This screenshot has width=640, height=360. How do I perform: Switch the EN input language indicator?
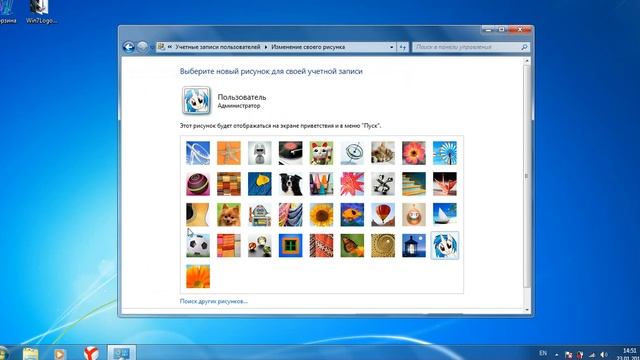[543, 353]
